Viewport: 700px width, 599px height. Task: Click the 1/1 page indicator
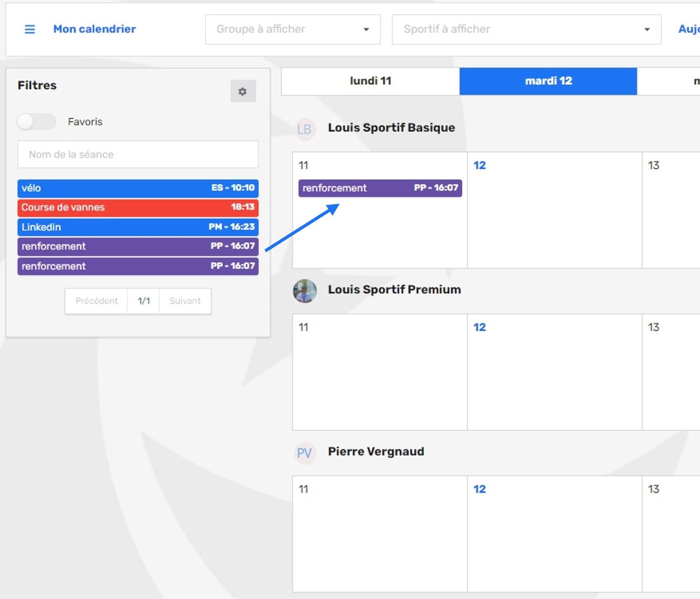(143, 301)
